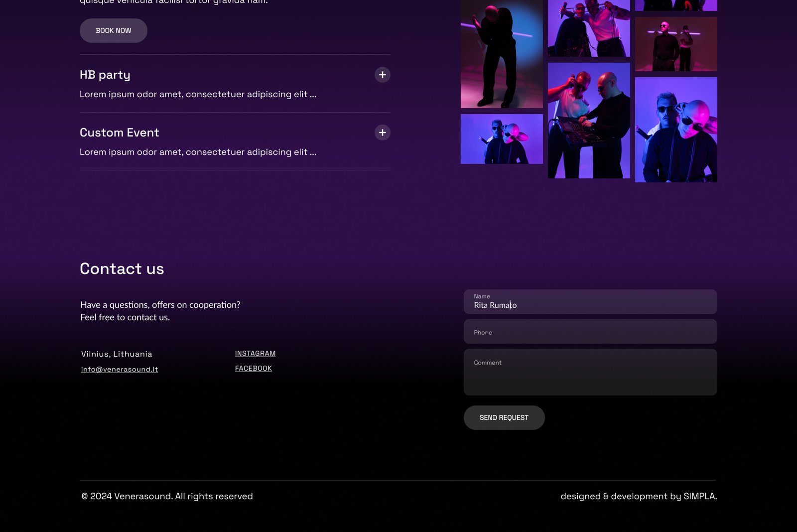Click the BOOK NOW button
797x532 pixels.
114,30
